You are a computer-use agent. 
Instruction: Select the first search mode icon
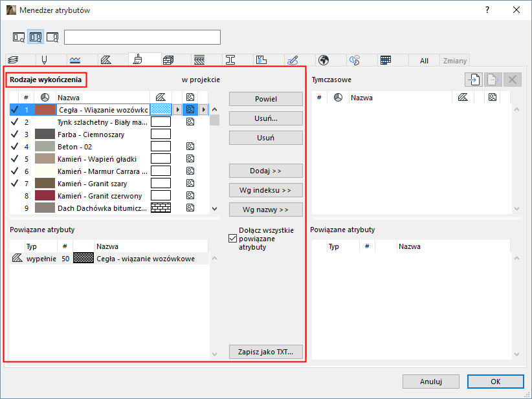[19, 37]
